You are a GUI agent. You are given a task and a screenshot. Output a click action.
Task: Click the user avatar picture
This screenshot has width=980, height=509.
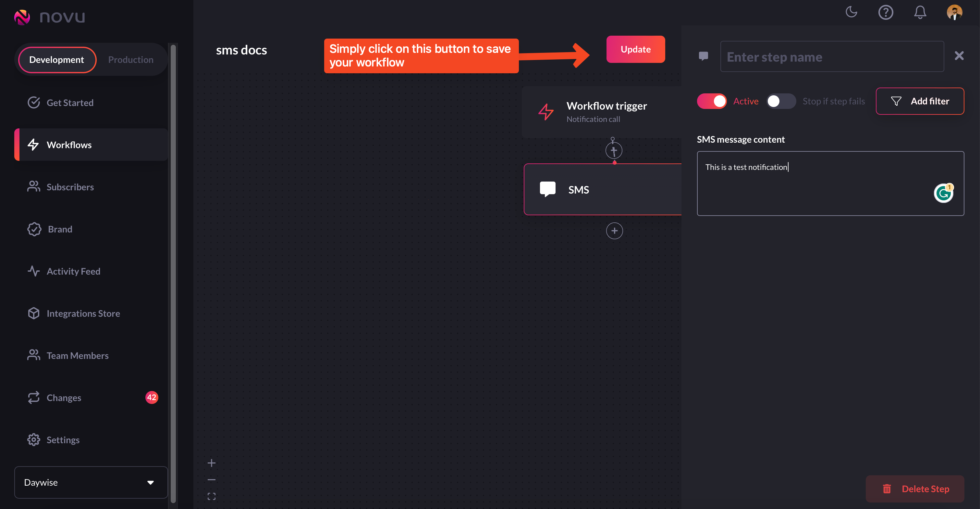(954, 12)
